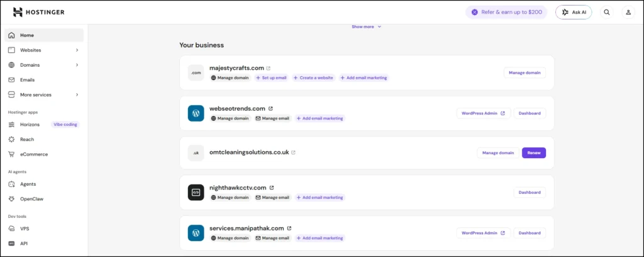Open WordPress Admin for webseotrends.com

click(x=484, y=113)
